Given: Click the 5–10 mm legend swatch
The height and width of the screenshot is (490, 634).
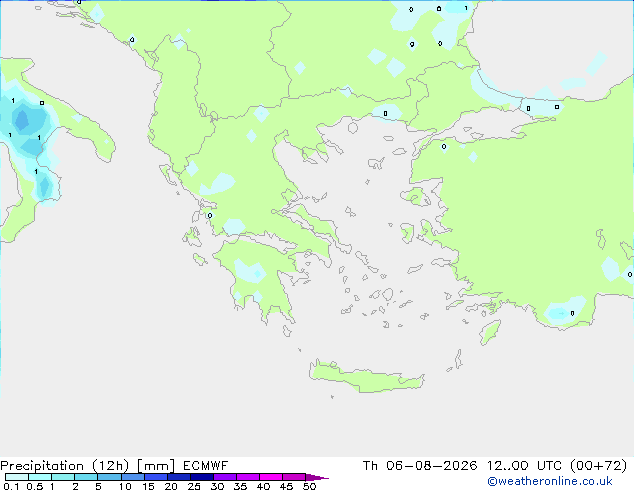Looking at the screenshot, I should pos(109,477).
